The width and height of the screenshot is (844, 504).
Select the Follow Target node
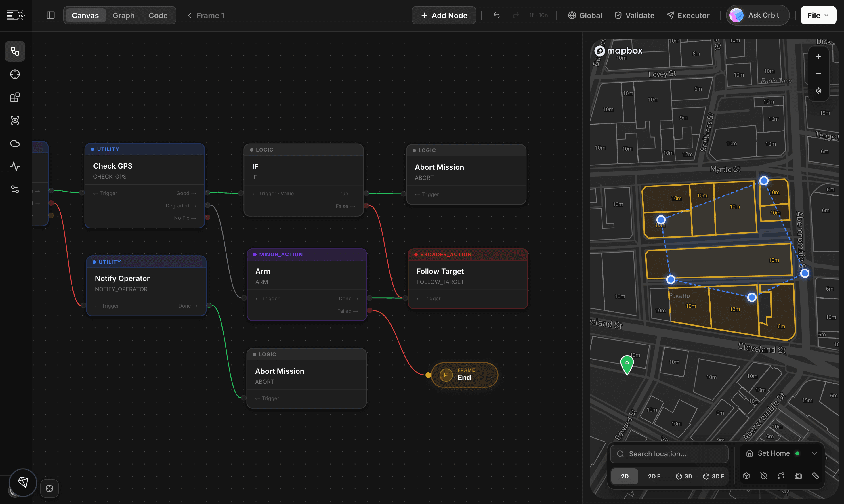[x=468, y=278]
